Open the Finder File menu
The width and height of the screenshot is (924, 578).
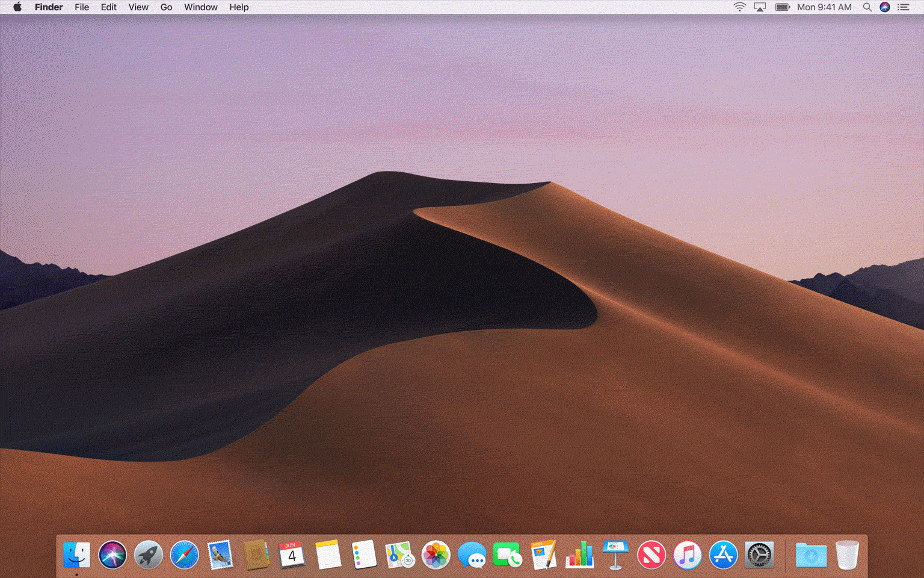pos(81,7)
